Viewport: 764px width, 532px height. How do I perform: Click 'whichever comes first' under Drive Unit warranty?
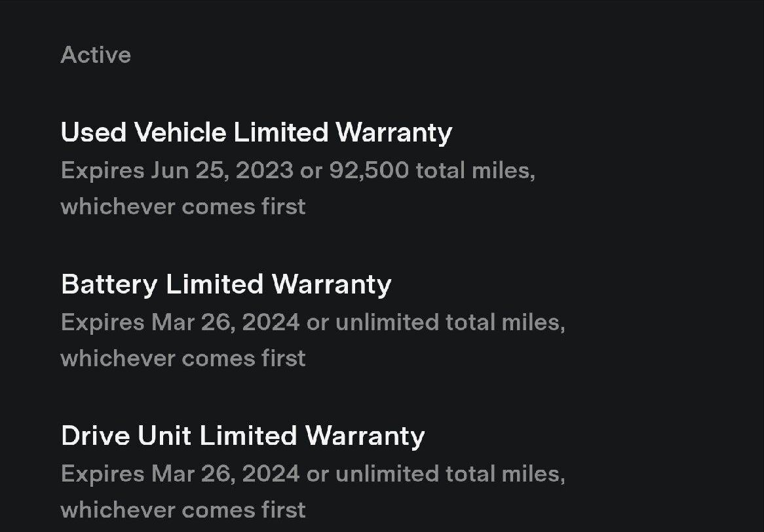pos(183,510)
